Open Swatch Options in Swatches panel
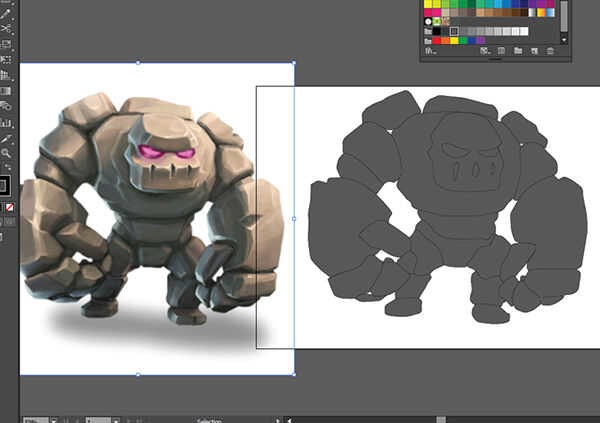This screenshot has height=423, width=600. click(501, 51)
